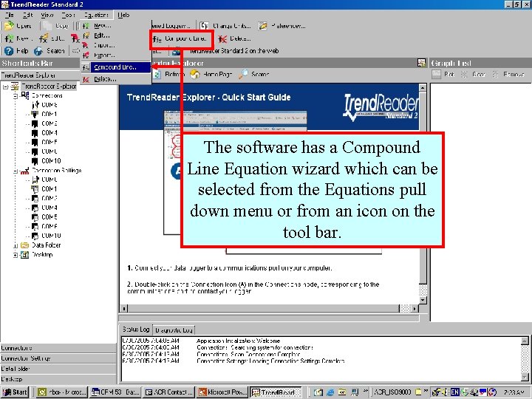532x399 pixels.
Task: Click the Edit equation toolbar icon
Action: pyautogui.click(x=44, y=38)
